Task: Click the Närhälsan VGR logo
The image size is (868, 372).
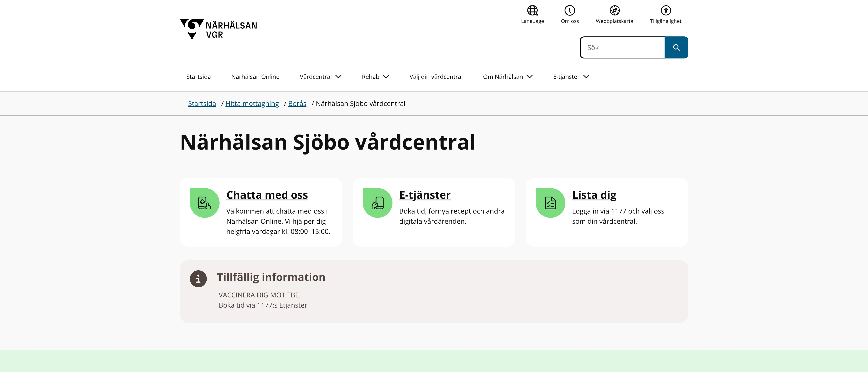Action: (x=218, y=29)
